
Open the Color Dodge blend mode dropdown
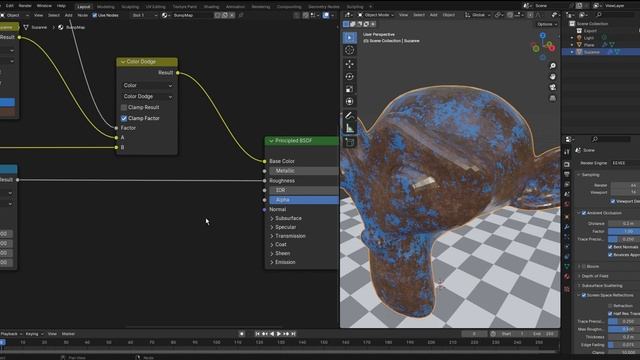(x=147, y=96)
